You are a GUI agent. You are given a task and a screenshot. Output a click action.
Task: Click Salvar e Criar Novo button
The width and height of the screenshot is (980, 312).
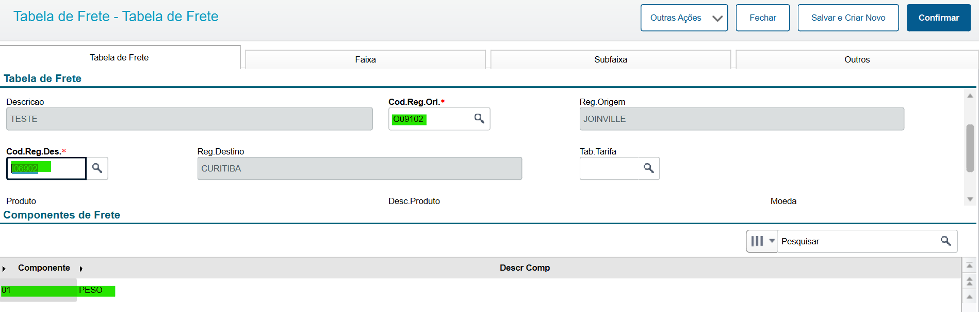pyautogui.click(x=848, y=18)
